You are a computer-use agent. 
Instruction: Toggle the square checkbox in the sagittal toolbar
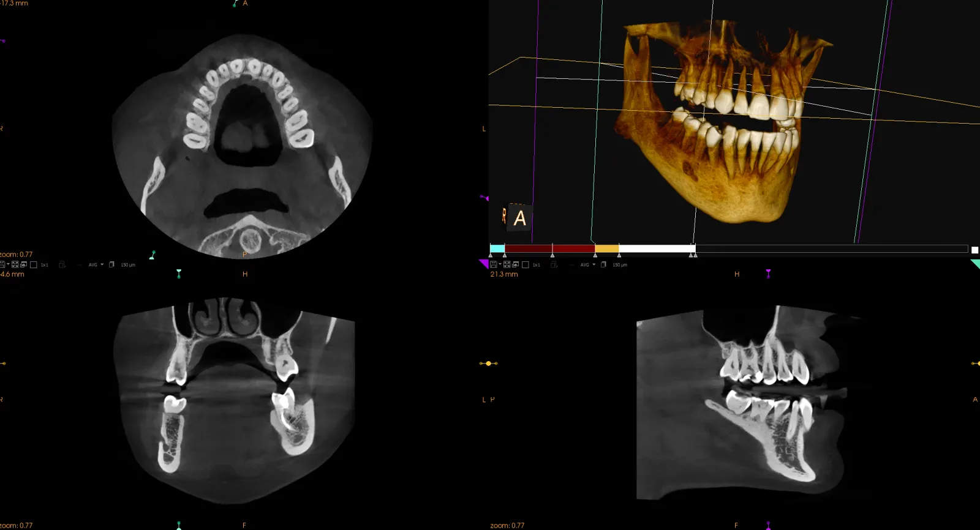(x=525, y=264)
